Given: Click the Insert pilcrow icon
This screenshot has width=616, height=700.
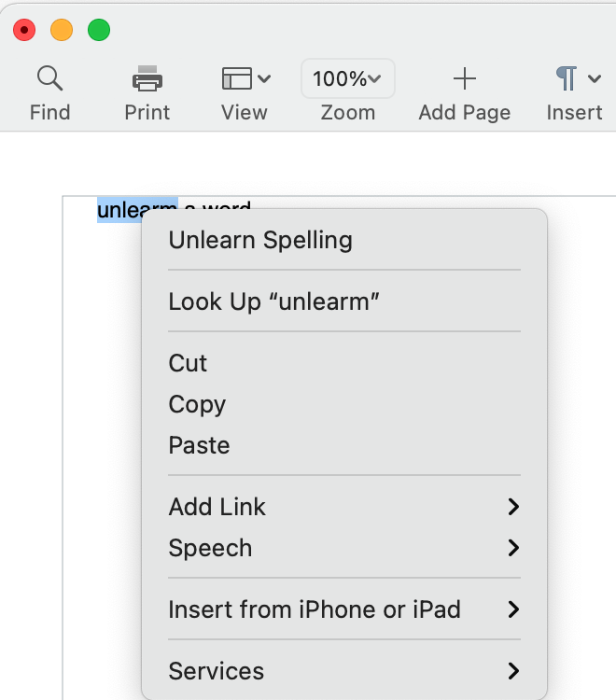Looking at the screenshot, I should (x=566, y=78).
